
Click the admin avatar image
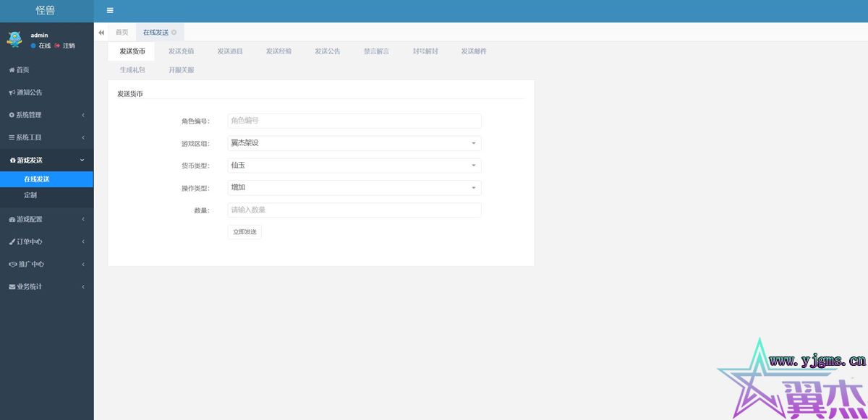coord(14,39)
